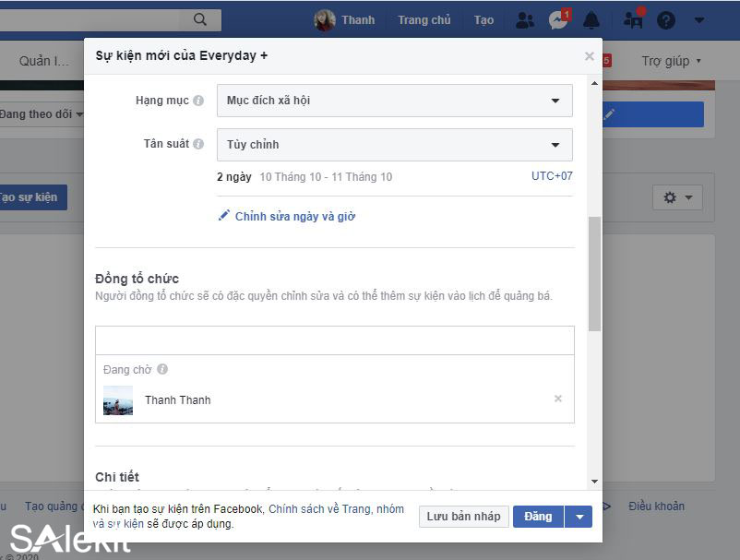The height and width of the screenshot is (560, 740).
Task: Open Chỉnh sửa ngày và giờ
Action: (295, 215)
